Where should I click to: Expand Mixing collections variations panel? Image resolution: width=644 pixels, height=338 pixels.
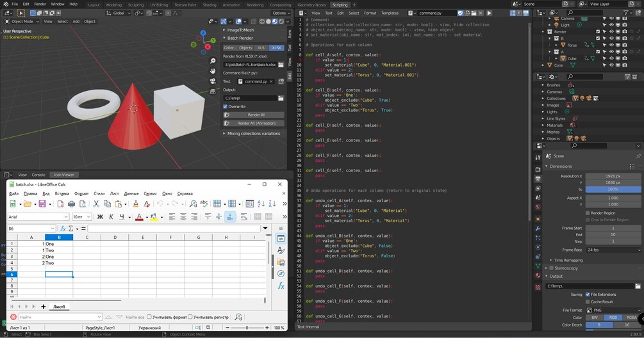click(x=224, y=133)
